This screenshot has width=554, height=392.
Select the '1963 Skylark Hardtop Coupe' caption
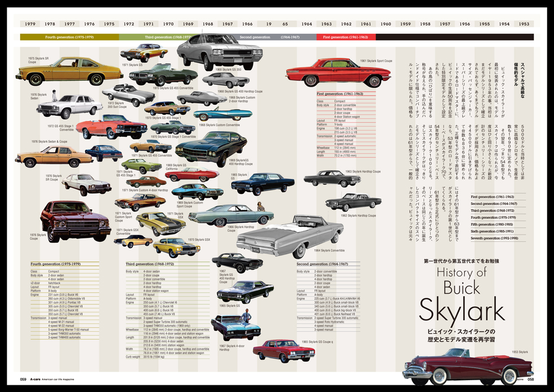click(x=363, y=172)
